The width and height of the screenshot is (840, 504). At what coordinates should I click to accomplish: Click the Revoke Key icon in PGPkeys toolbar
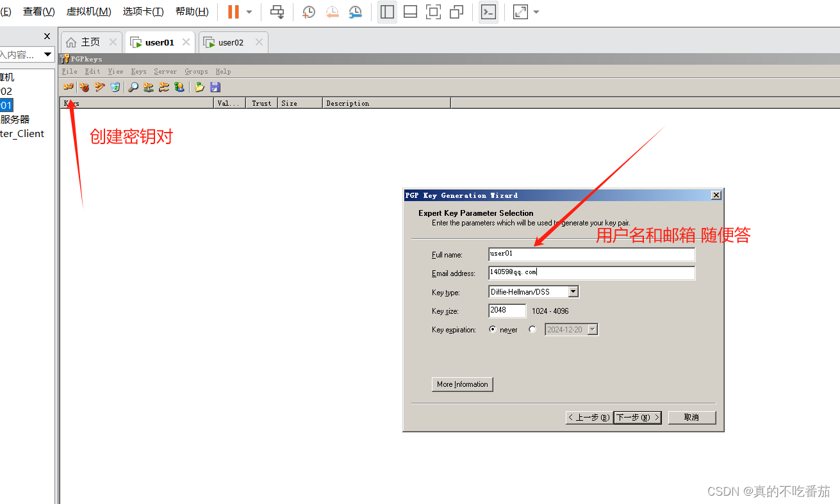tap(84, 87)
